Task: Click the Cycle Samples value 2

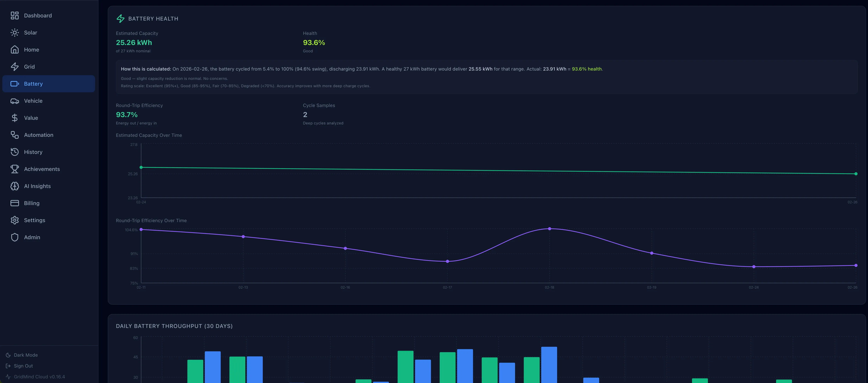Action: coord(305,115)
